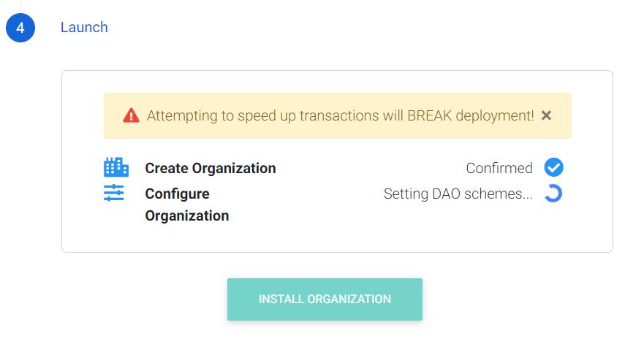644x344 pixels.
Task: Click the Configure Organization sliders icon
Action: [x=114, y=193]
